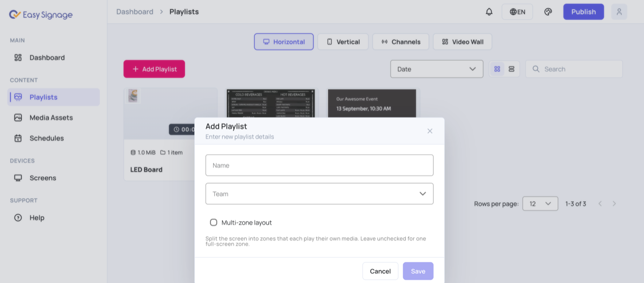Click the Dashboard breadcrumb link
644x283 pixels.
tap(135, 12)
